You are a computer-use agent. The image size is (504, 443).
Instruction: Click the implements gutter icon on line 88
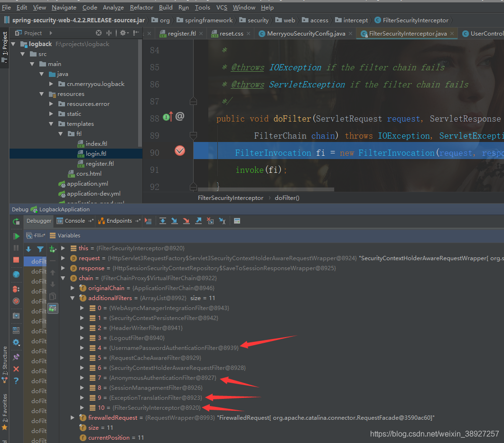click(x=168, y=117)
